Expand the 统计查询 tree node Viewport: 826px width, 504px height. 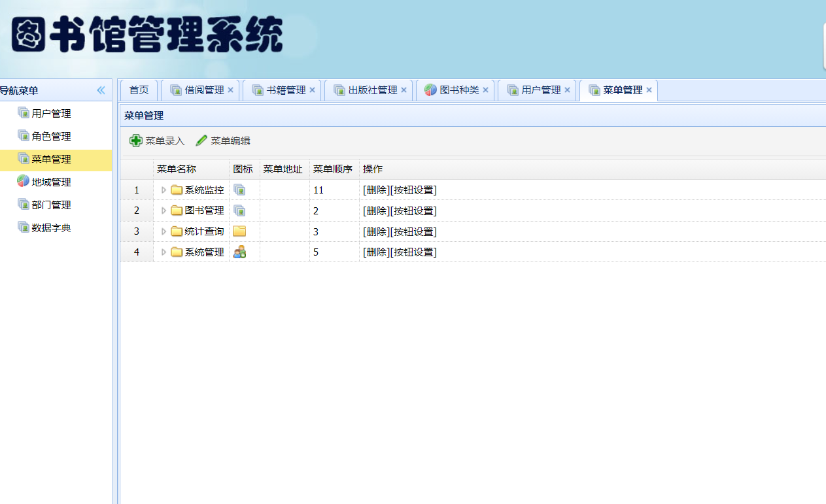pos(163,231)
